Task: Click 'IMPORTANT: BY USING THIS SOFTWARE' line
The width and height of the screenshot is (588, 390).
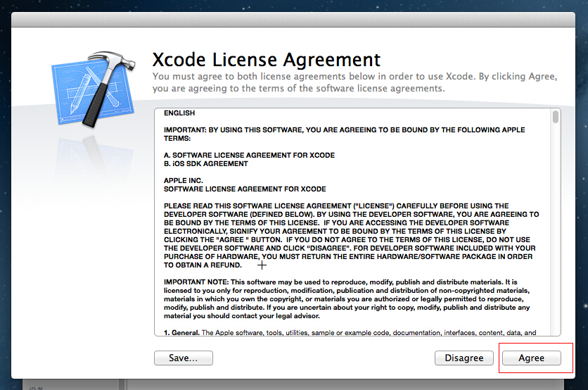Action: coord(344,134)
